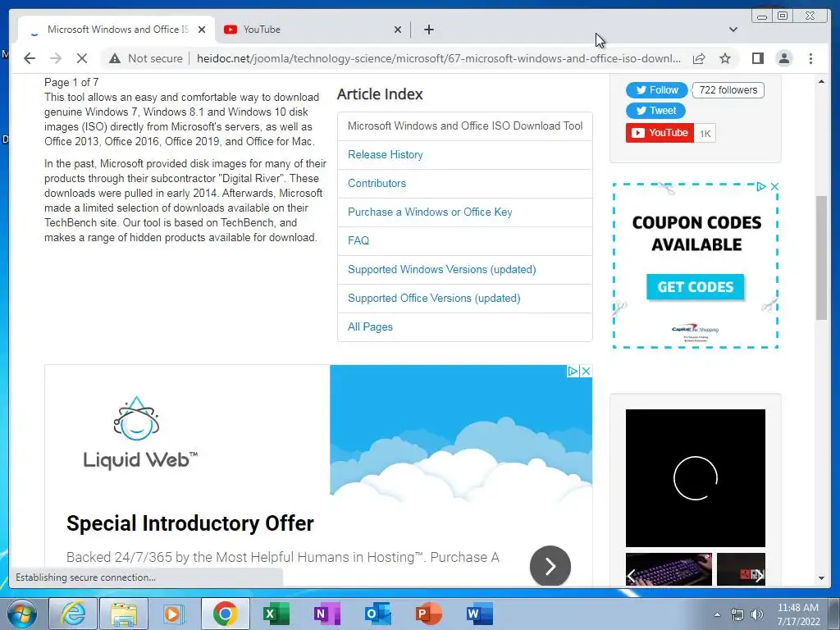Open Windows Explorer from the taskbar
The width and height of the screenshot is (840, 630).
[124, 614]
